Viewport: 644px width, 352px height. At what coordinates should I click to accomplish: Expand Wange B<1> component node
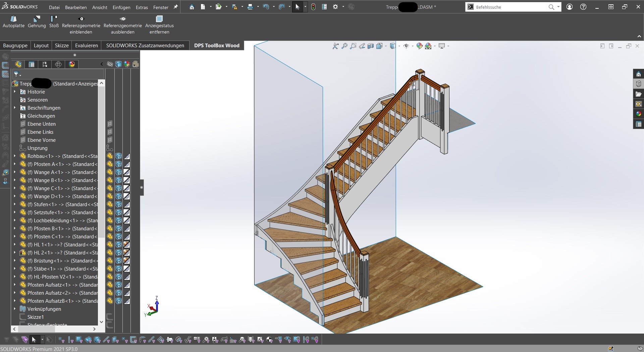[15, 180]
